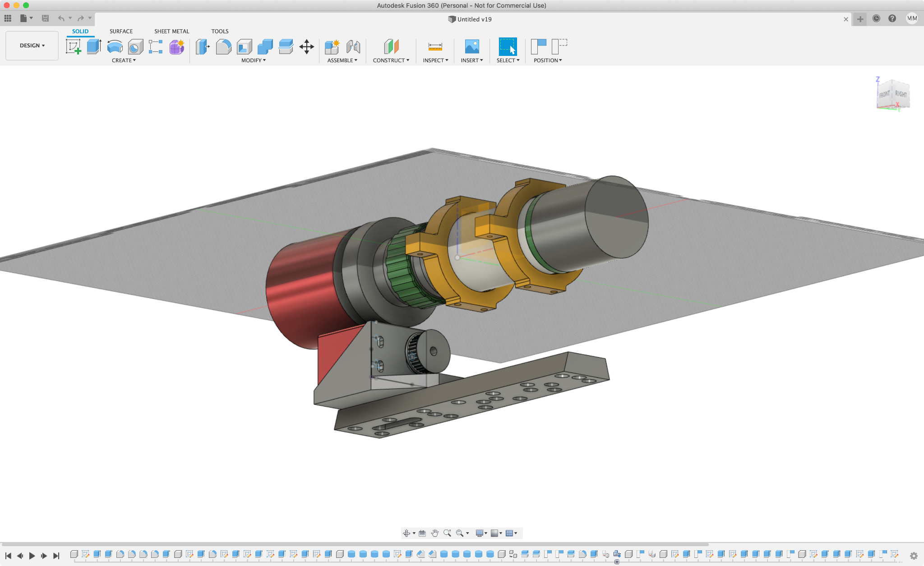Select the Revolve tool
Viewport: 924px width, 566px height.
click(x=115, y=46)
